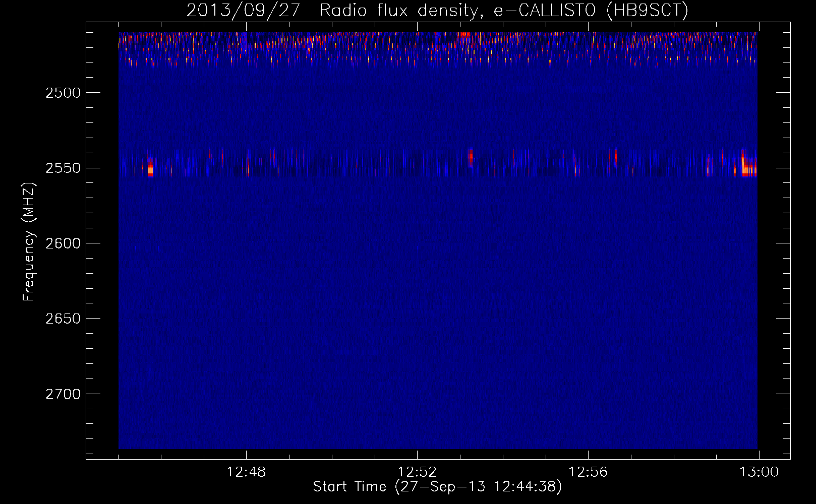This screenshot has width=816, height=504.
Task: Click the red burst at 2545 MHz after 12:52
Action: [471, 157]
